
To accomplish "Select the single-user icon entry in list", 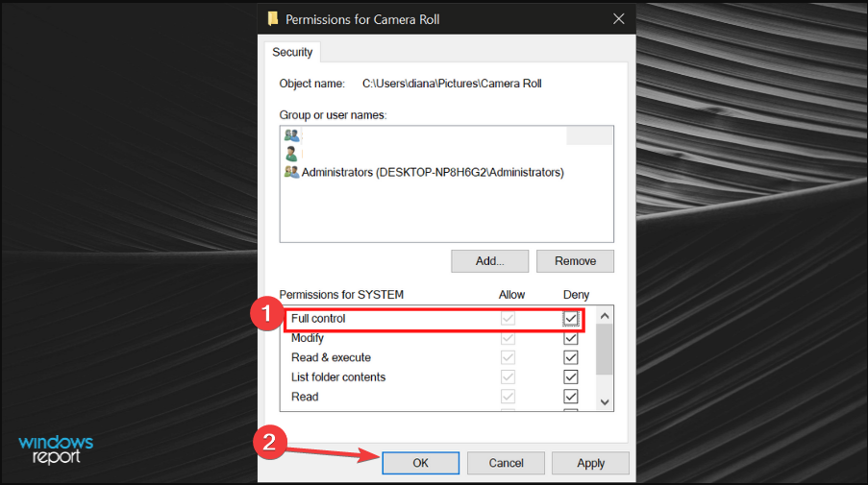I will [291, 154].
